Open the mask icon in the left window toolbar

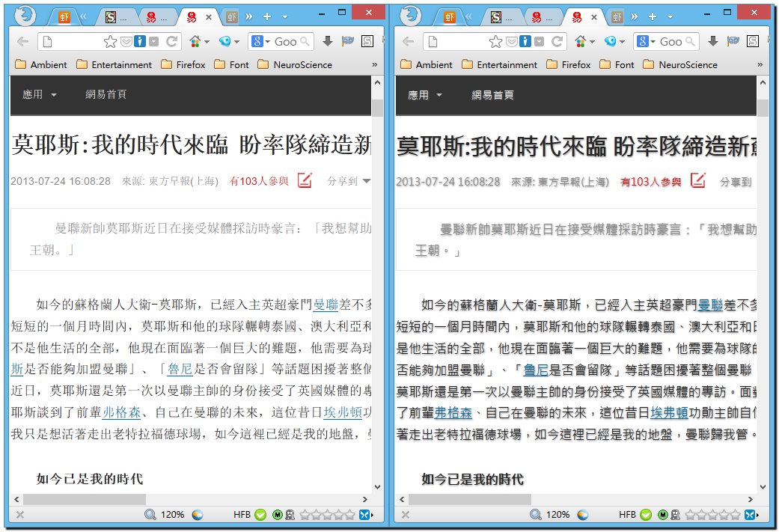[x=348, y=42]
